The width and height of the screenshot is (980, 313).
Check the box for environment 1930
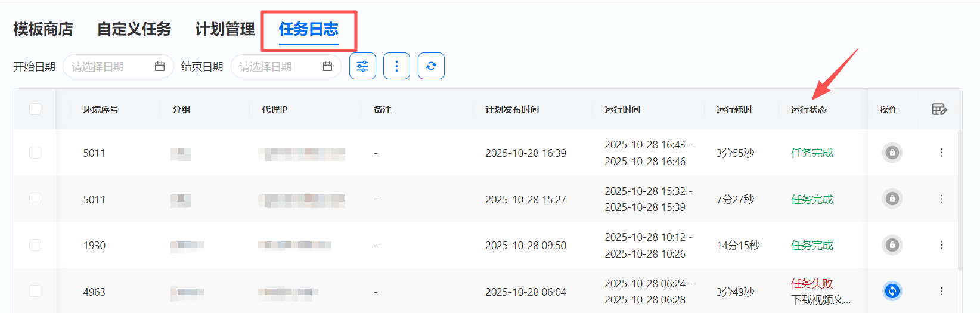coord(35,245)
